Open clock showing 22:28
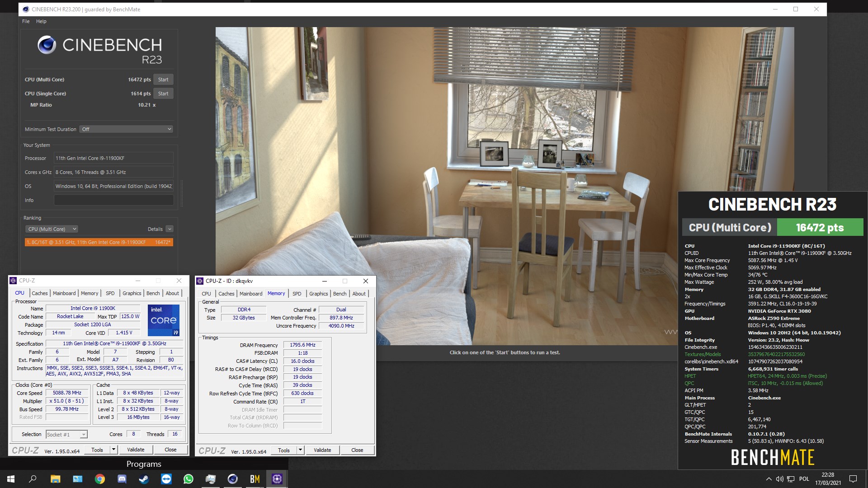Image resolution: width=868 pixels, height=488 pixels. [x=828, y=479]
